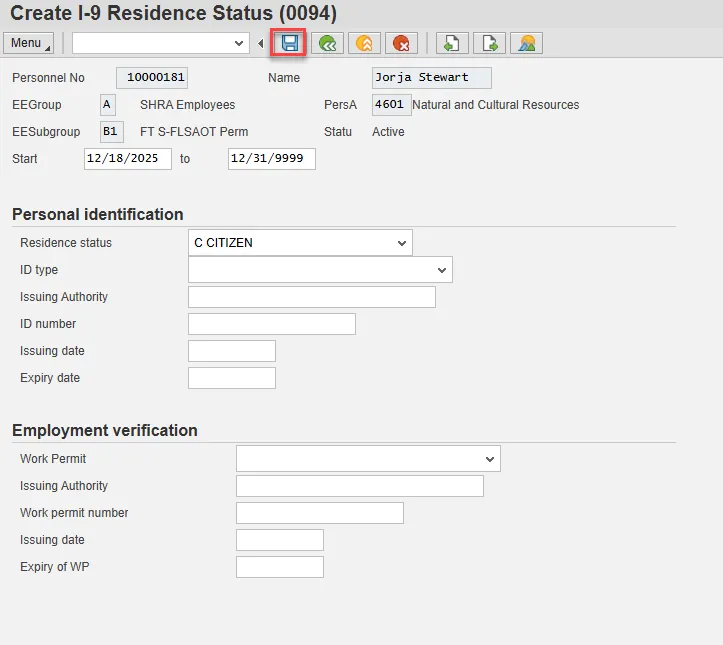Open the Menu button
Screen dimensions: 723x645
[28, 43]
